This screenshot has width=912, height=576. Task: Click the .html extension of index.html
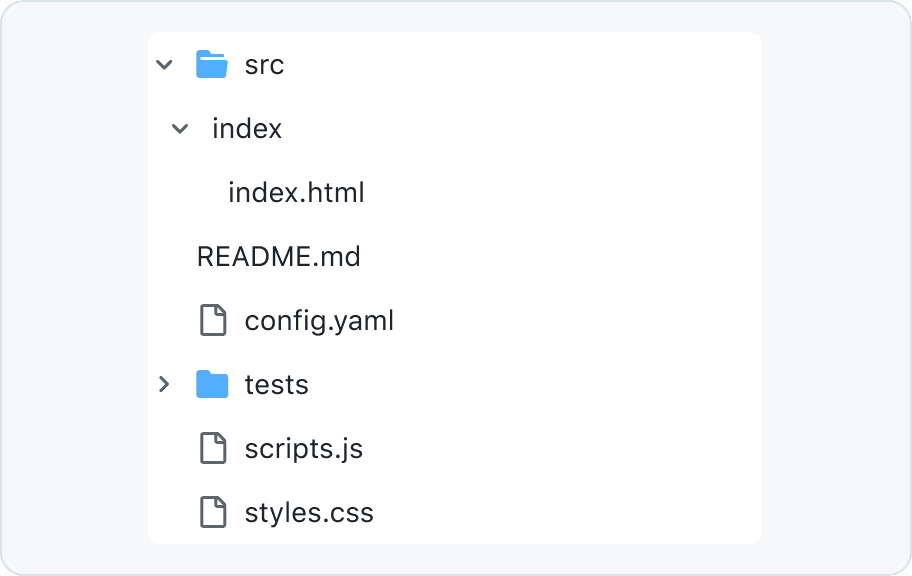[x=335, y=193]
